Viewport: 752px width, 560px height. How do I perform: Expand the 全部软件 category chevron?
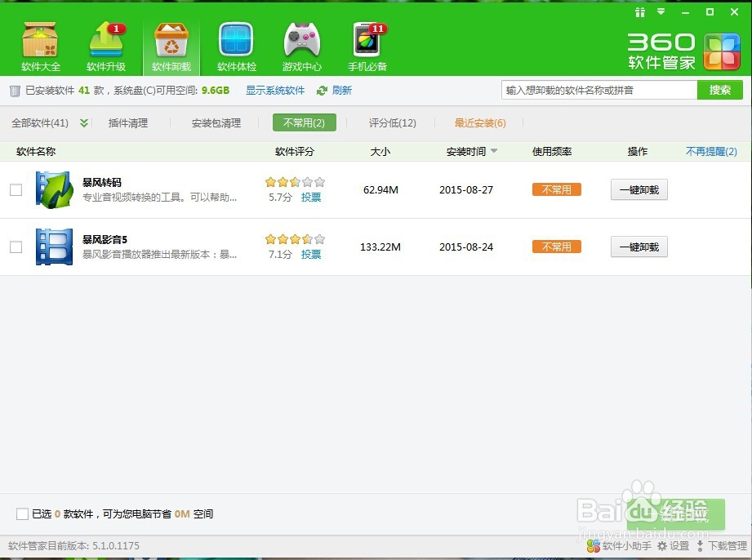(x=84, y=123)
